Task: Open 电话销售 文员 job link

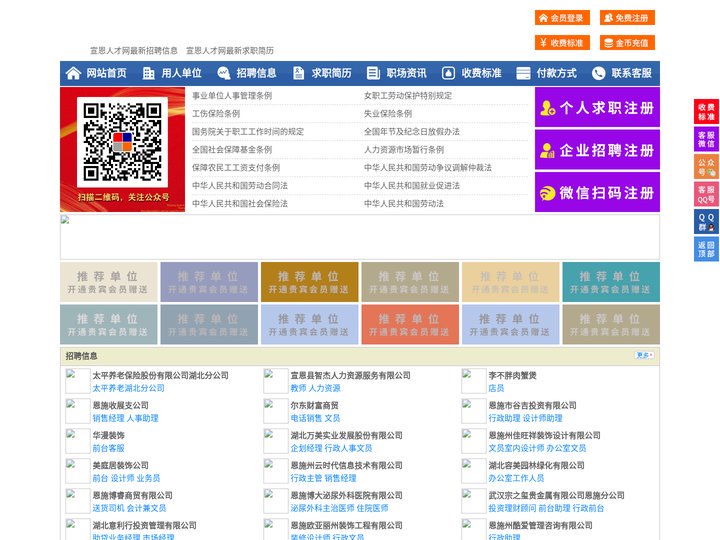Action: click(315, 418)
